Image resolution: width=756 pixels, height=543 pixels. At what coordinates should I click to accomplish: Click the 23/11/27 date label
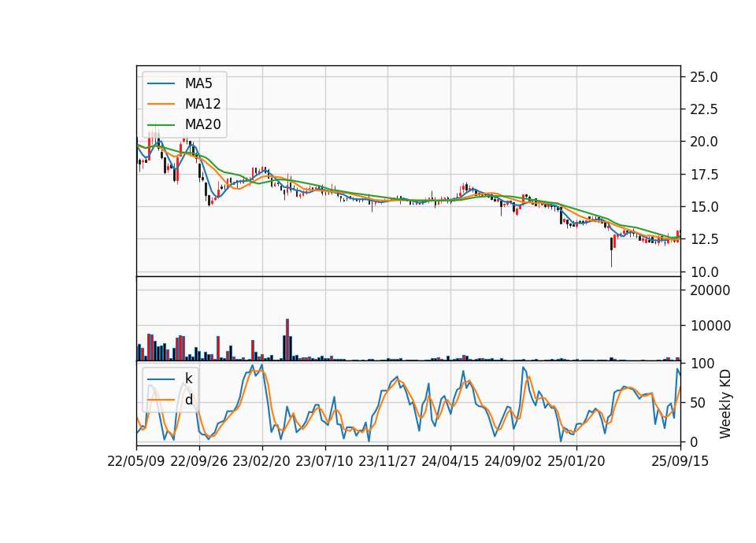(x=387, y=461)
